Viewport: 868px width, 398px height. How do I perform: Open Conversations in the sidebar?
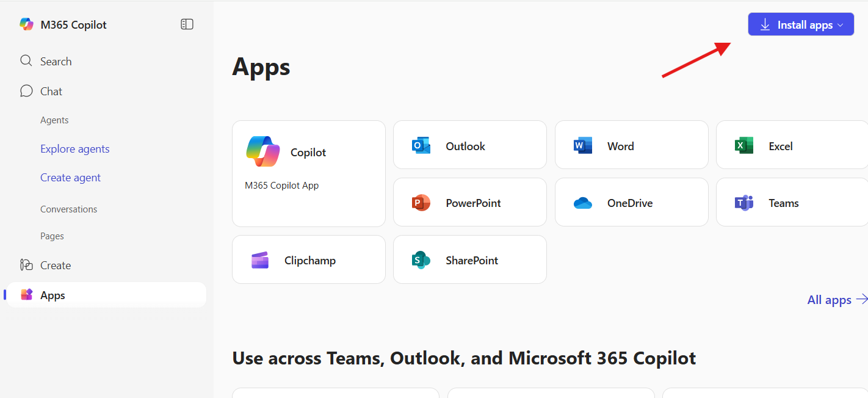pyautogui.click(x=69, y=209)
